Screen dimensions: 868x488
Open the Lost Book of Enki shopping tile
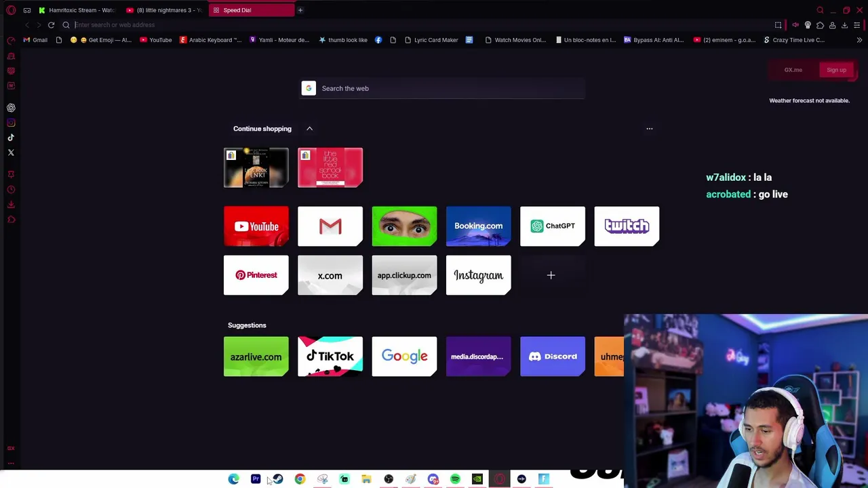click(x=256, y=167)
